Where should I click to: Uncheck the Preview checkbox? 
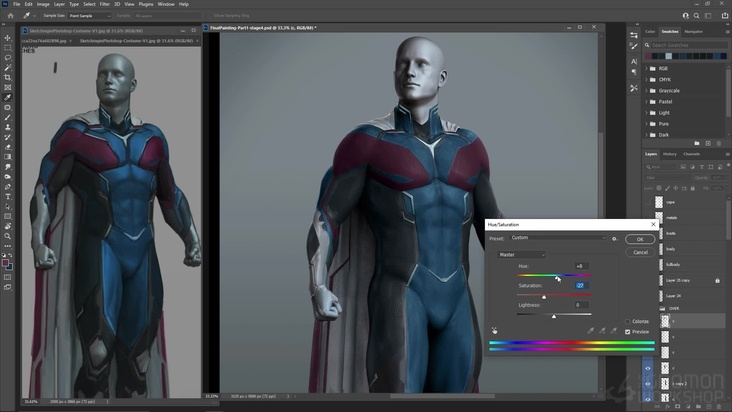pyautogui.click(x=628, y=332)
